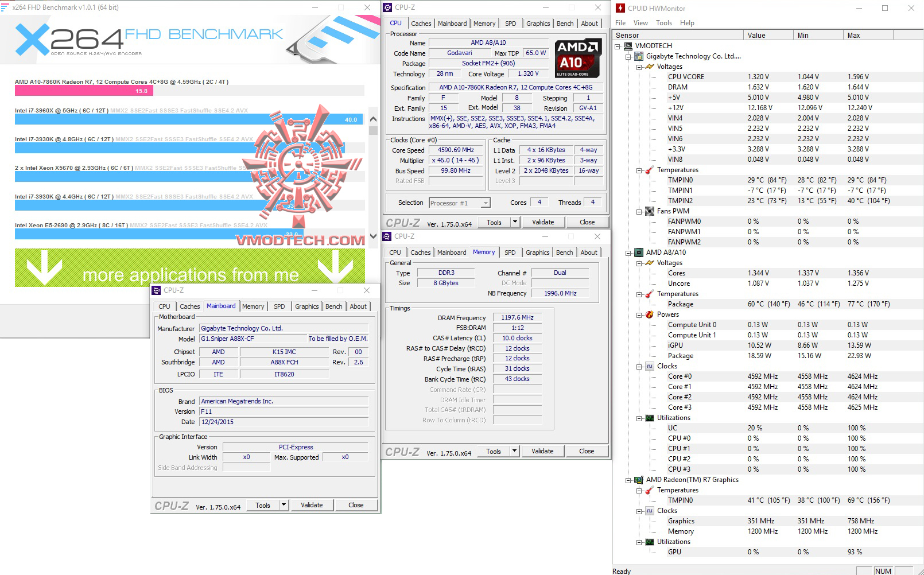Viewport: 924px width, 575px height.
Task: Click Close button in top CPU-Z window
Action: pos(587,222)
